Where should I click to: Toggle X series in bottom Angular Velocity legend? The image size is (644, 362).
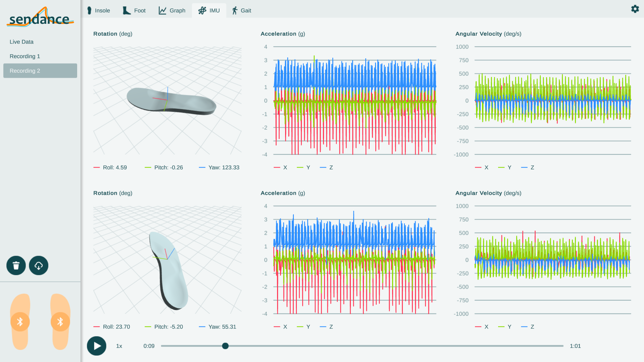pos(482,327)
